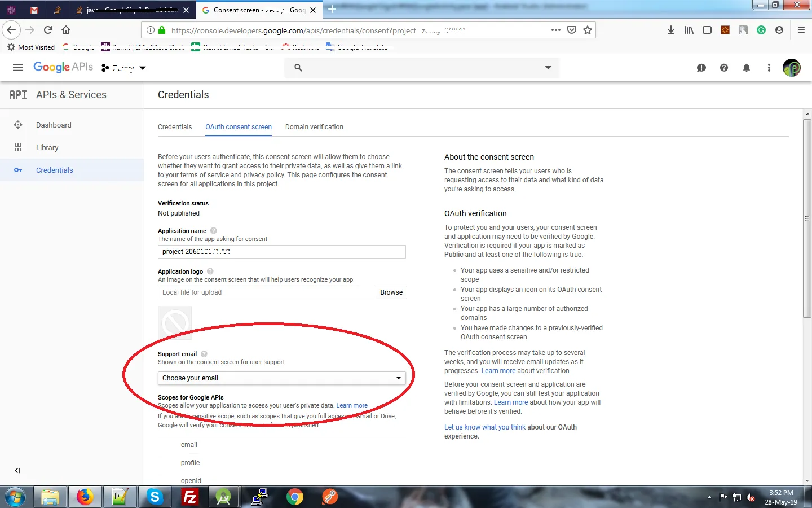Switch to the Consent screen browser tab

tap(259, 10)
